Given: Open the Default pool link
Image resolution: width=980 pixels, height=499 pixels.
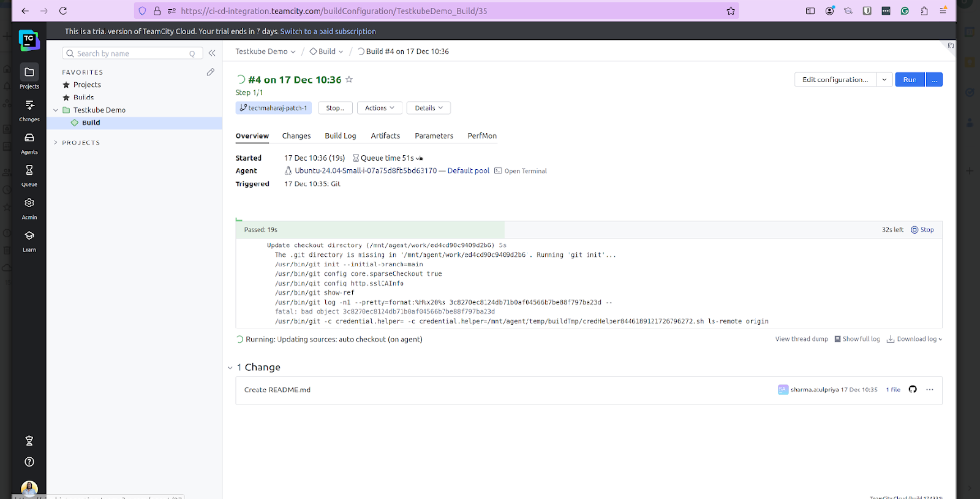Looking at the screenshot, I should coord(469,171).
